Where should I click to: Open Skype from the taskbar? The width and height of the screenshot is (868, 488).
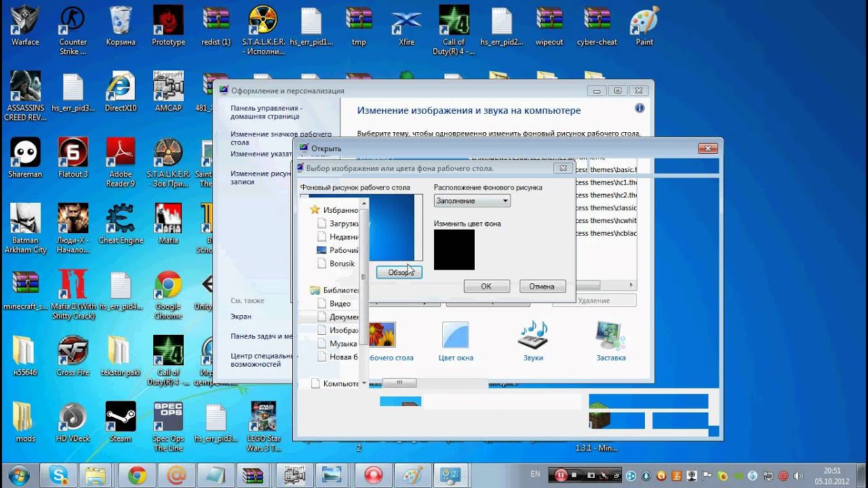tap(58, 475)
